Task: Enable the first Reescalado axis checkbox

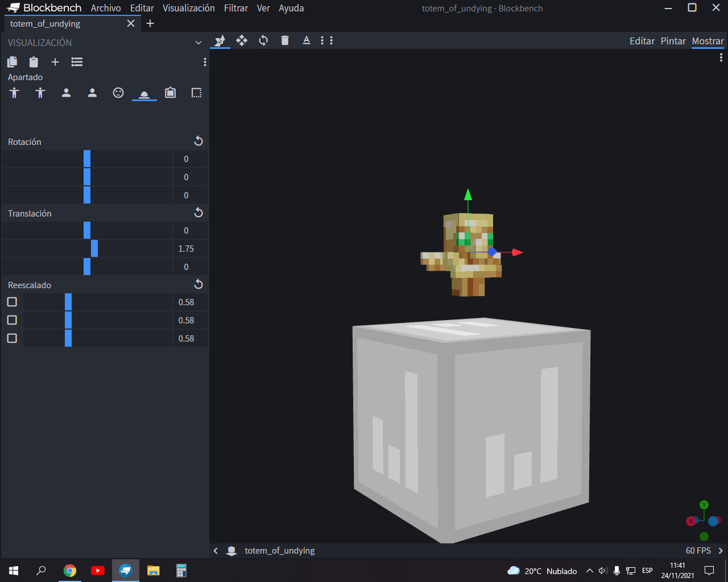Action: (12, 302)
